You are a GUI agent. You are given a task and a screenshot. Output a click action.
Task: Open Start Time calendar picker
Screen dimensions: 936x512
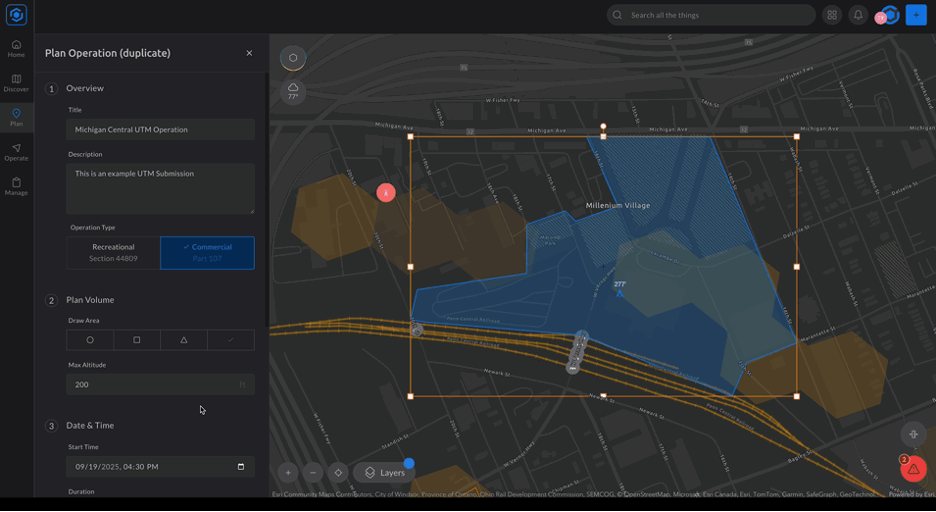point(240,467)
